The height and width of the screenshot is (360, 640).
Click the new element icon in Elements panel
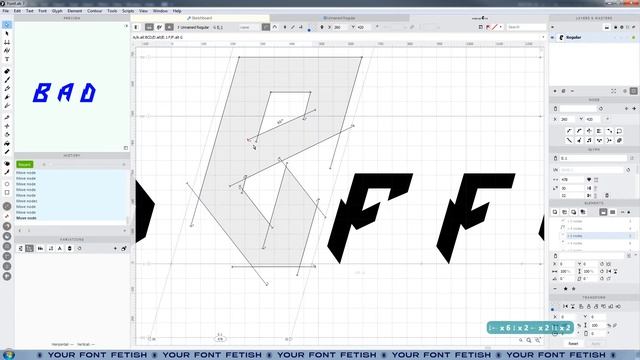[555, 212]
